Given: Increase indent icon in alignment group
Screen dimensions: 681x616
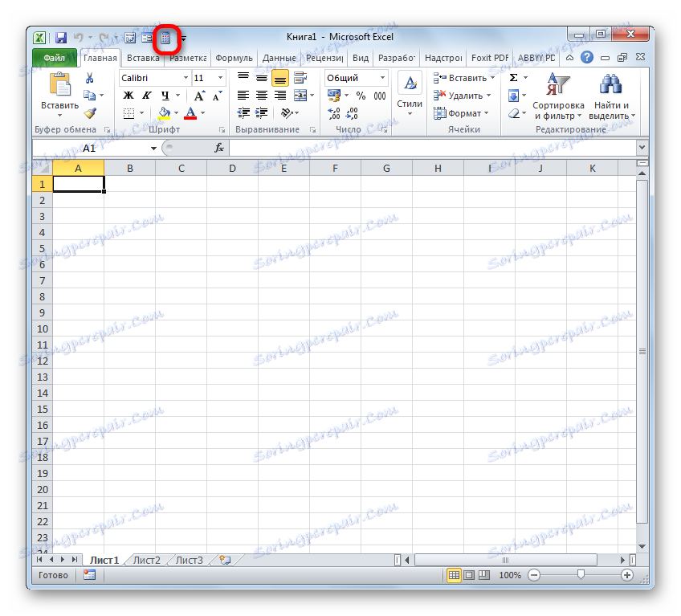Looking at the screenshot, I should click(262, 113).
